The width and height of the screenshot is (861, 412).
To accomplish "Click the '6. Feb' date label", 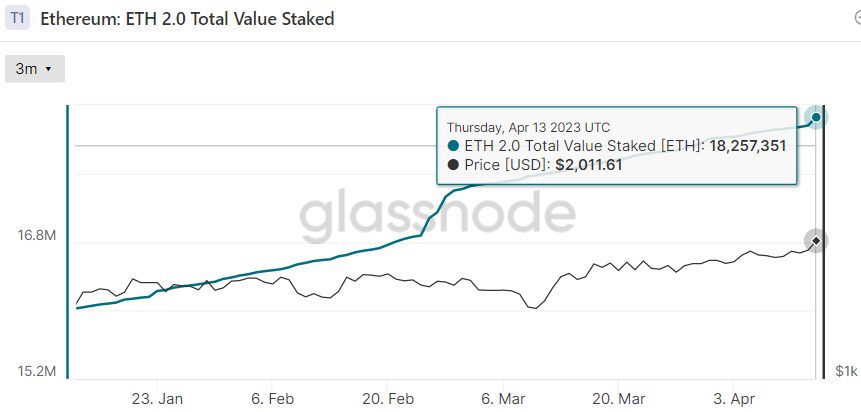I will click(272, 398).
